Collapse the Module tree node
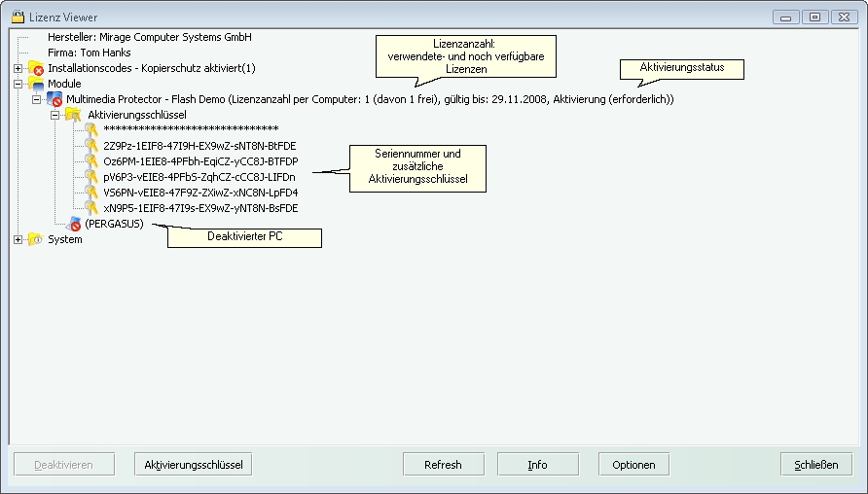868x494 pixels. tap(18, 84)
